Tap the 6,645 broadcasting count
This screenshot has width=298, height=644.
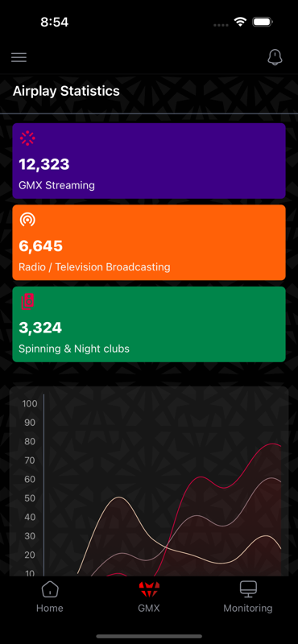[41, 246]
